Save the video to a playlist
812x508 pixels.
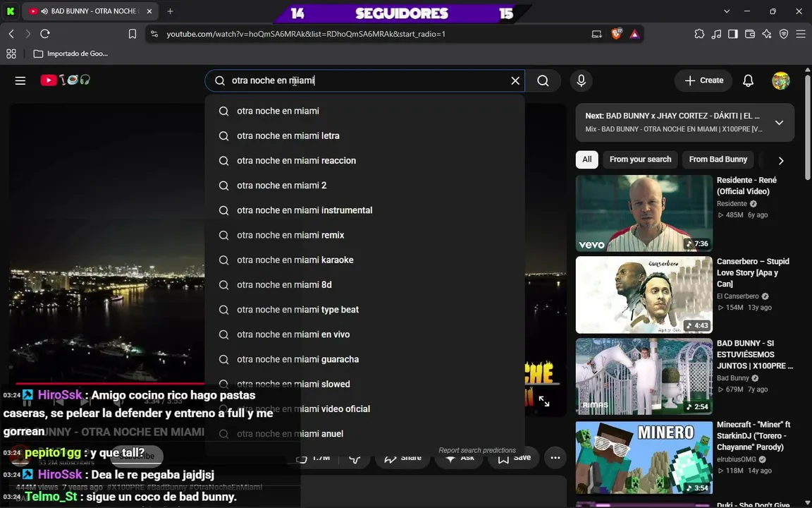point(515,458)
